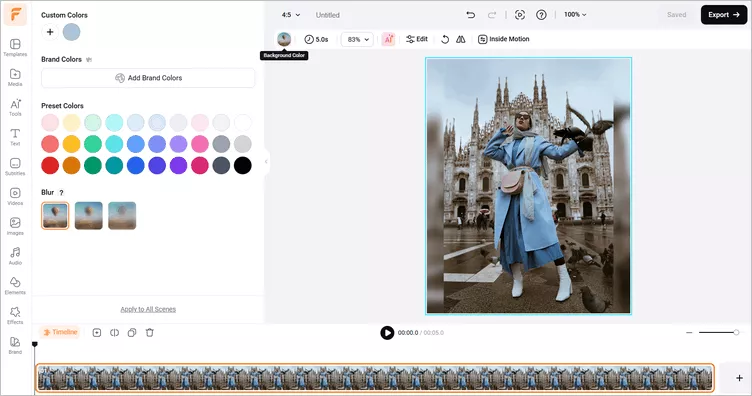Screen dimensions: 752x396
Task: Zoom out timeline with minus icon
Action: click(689, 332)
